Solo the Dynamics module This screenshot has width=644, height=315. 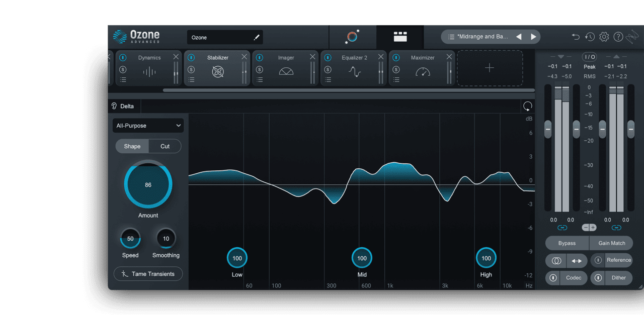[123, 69]
